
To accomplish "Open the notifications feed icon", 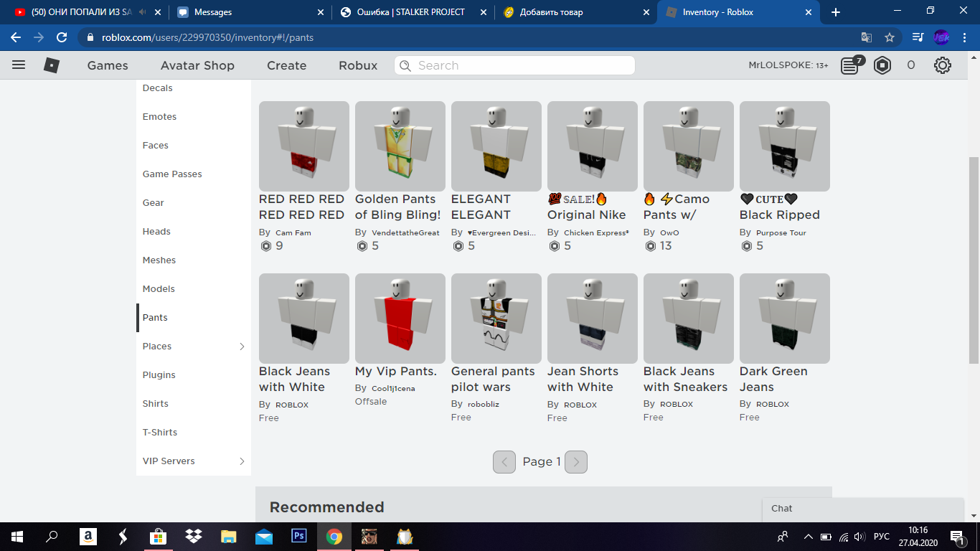I will pyautogui.click(x=850, y=65).
